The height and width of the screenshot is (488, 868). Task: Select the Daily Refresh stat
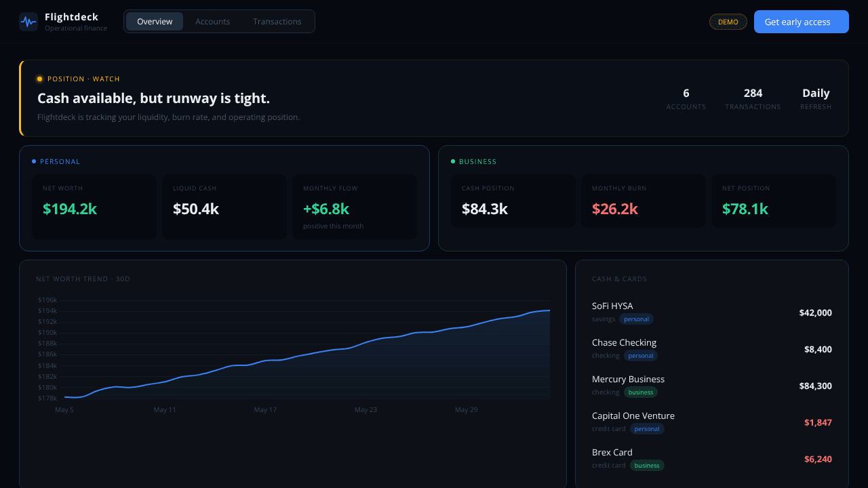(816, 98)
